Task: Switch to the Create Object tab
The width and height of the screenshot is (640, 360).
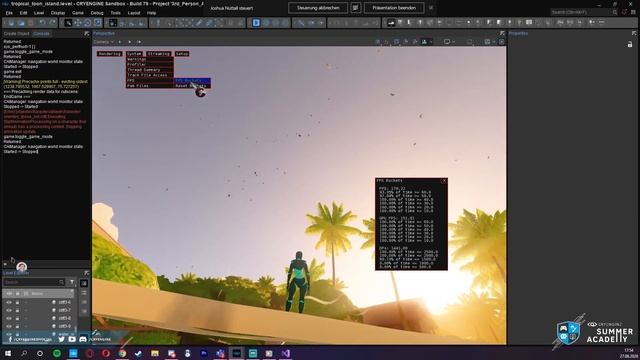Action: click(x=16, y=33)
